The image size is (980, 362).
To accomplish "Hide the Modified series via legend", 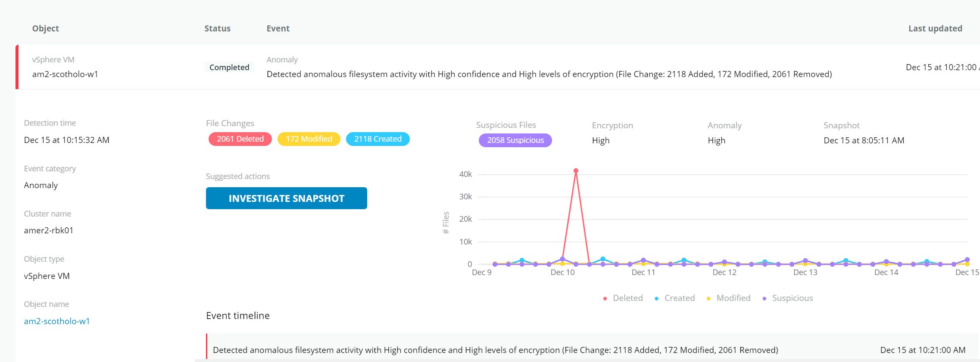I will 728,298.
